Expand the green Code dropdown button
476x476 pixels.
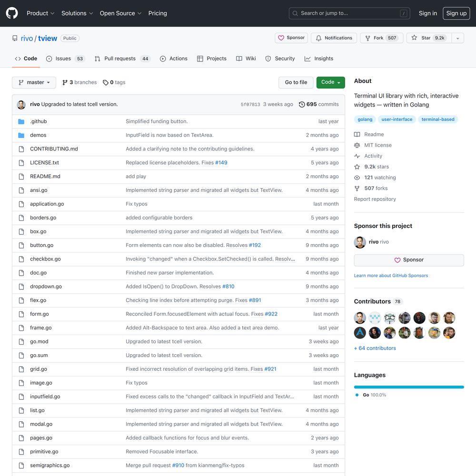tap(331, 82)
